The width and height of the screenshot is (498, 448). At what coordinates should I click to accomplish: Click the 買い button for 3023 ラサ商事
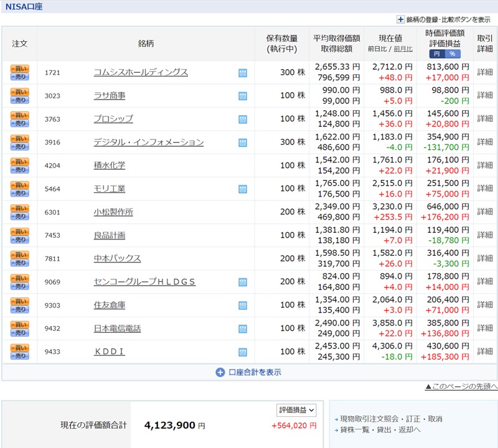coord(20,91)
